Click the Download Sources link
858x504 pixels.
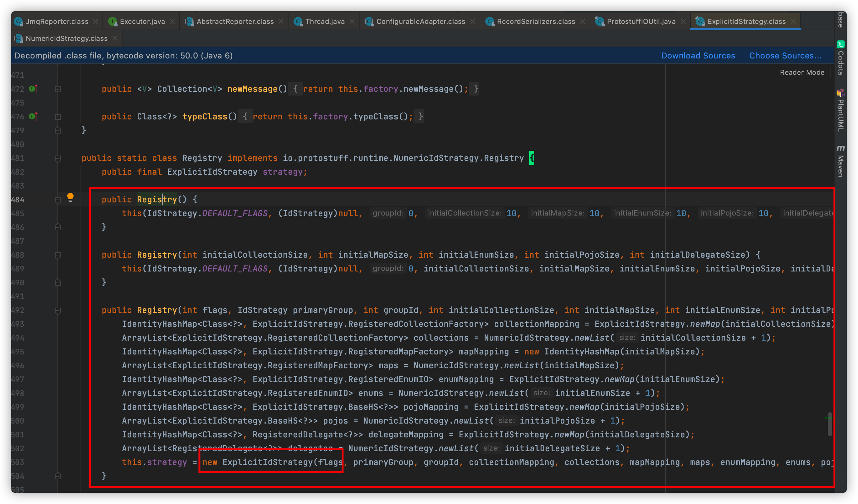point(698,56)
